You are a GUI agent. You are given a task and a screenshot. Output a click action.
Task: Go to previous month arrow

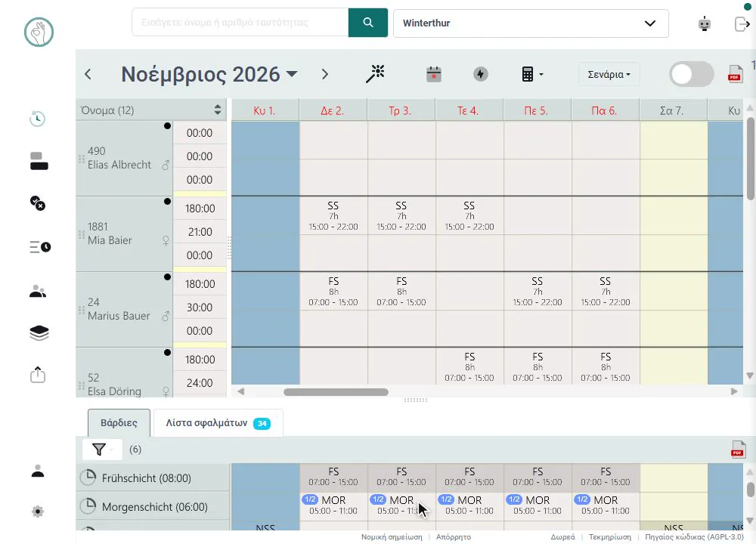pyautogui.click(x=88, y=74)
